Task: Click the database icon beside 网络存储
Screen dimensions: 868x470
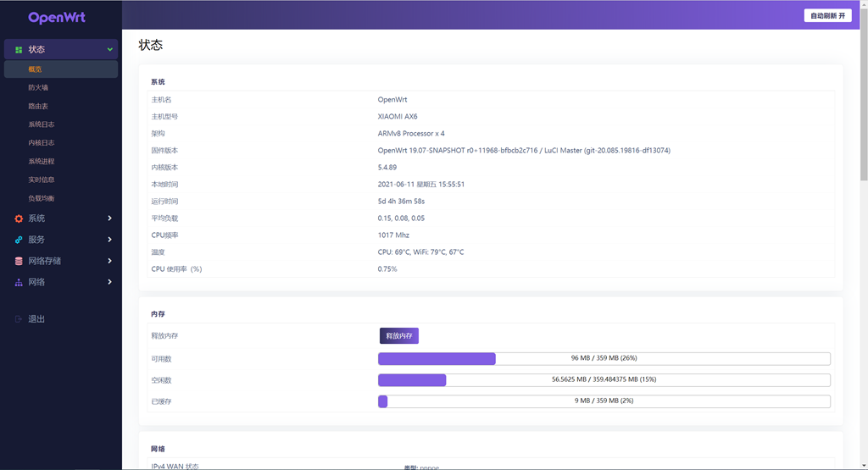Action: click(x=19, y=261)
